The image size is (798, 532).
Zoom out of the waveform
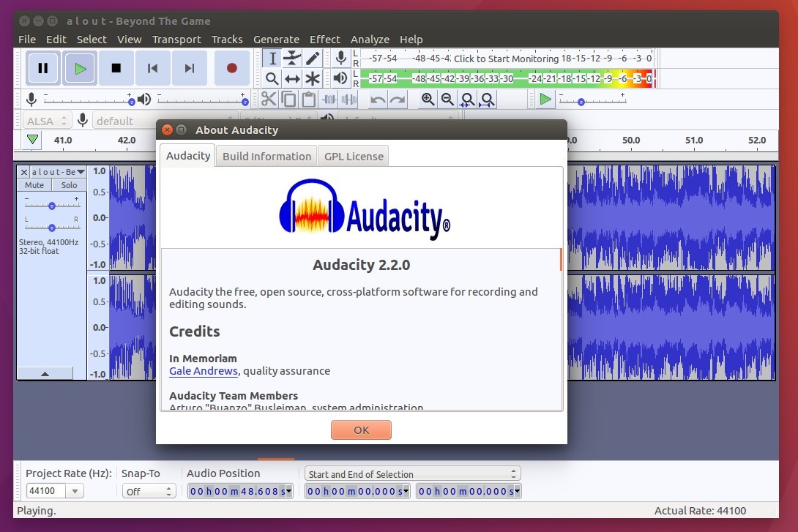coord(447,100)
